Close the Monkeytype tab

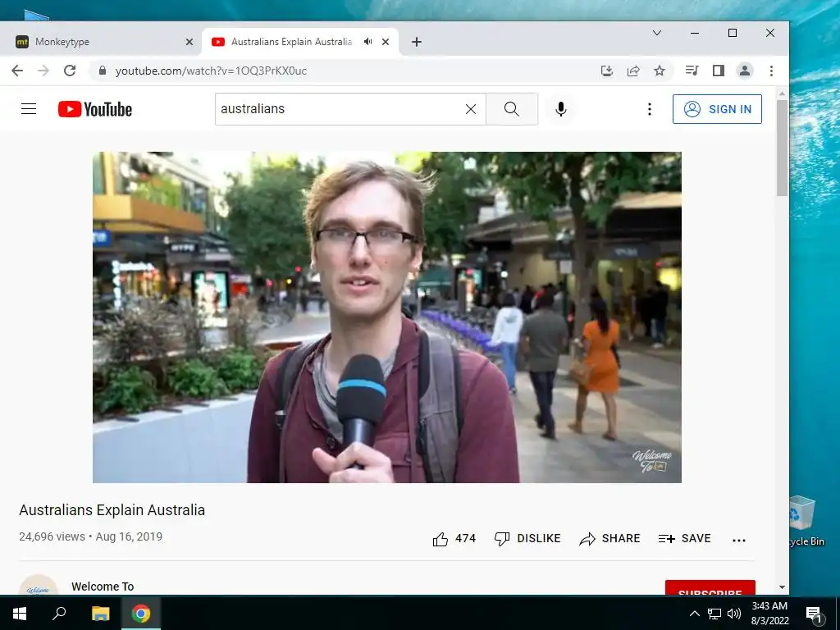coord(189,42)
